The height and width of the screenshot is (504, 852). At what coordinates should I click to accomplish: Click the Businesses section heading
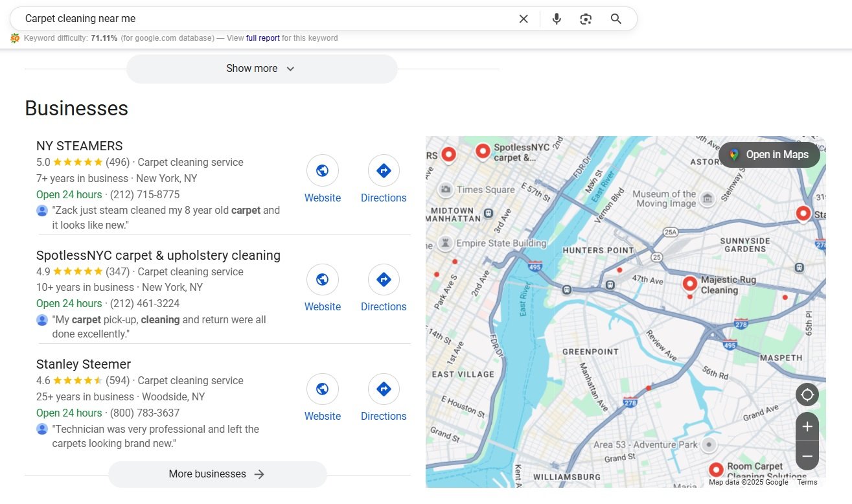click(x=76, y=108)
